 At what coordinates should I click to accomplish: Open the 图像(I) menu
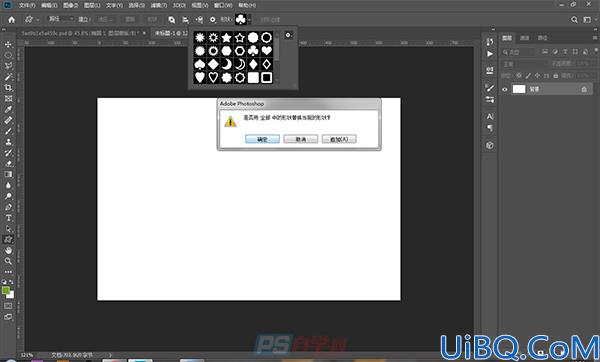coord(70,5)
